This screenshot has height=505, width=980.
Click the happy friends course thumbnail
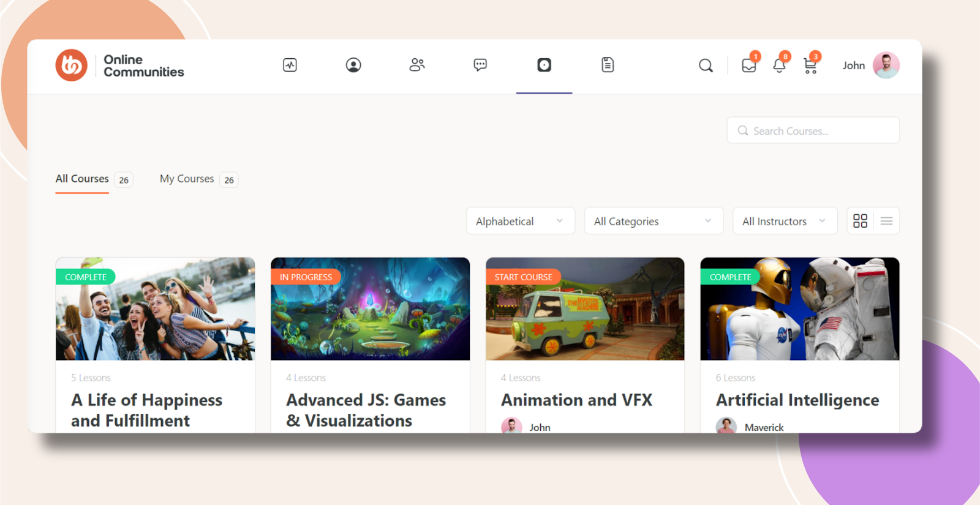[x=155, y=309]
